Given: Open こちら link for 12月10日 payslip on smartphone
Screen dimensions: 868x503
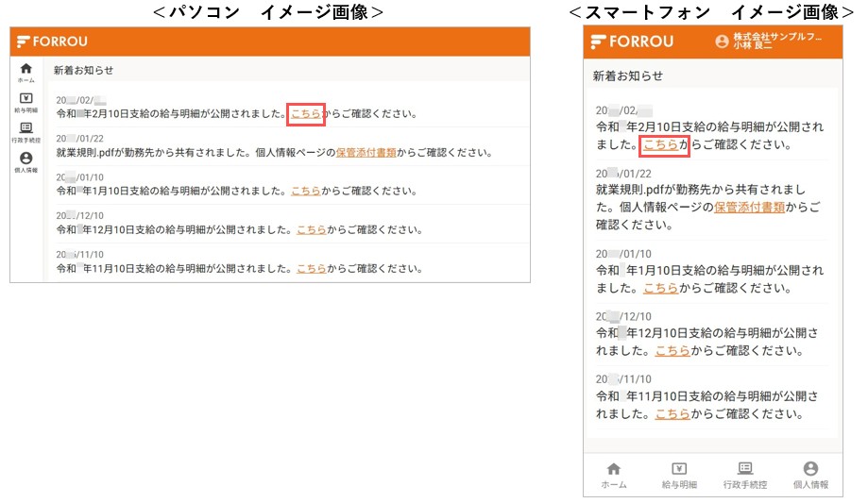Looking at the screenshot, I should [673, 351].
